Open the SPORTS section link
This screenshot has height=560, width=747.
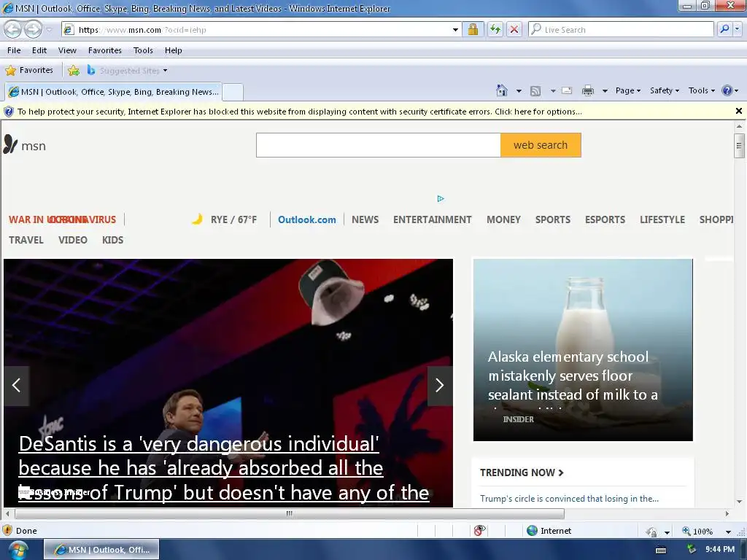tap(553, 219)
